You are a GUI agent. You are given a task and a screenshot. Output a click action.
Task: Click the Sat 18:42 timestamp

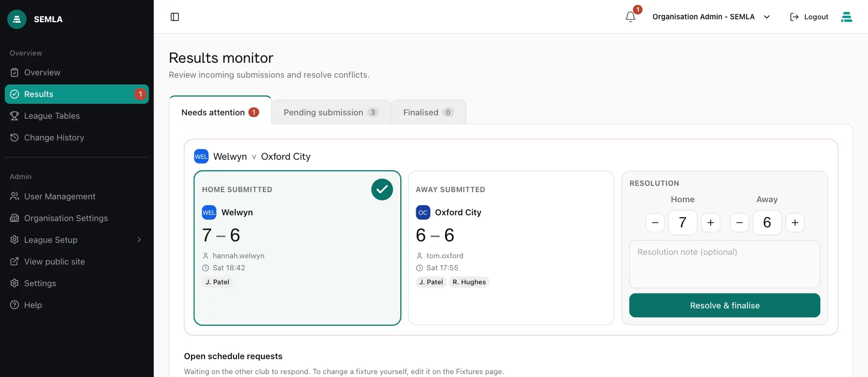[229, 268]
